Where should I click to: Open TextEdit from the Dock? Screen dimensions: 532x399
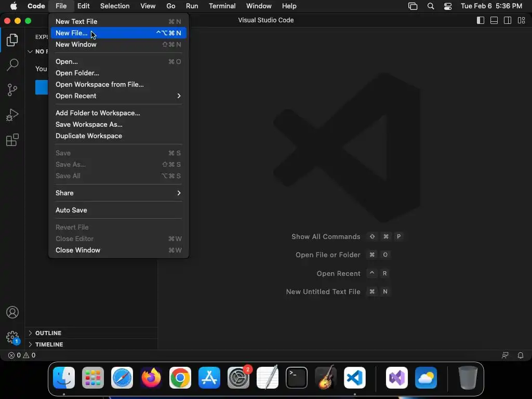click(x=268, y=378)
